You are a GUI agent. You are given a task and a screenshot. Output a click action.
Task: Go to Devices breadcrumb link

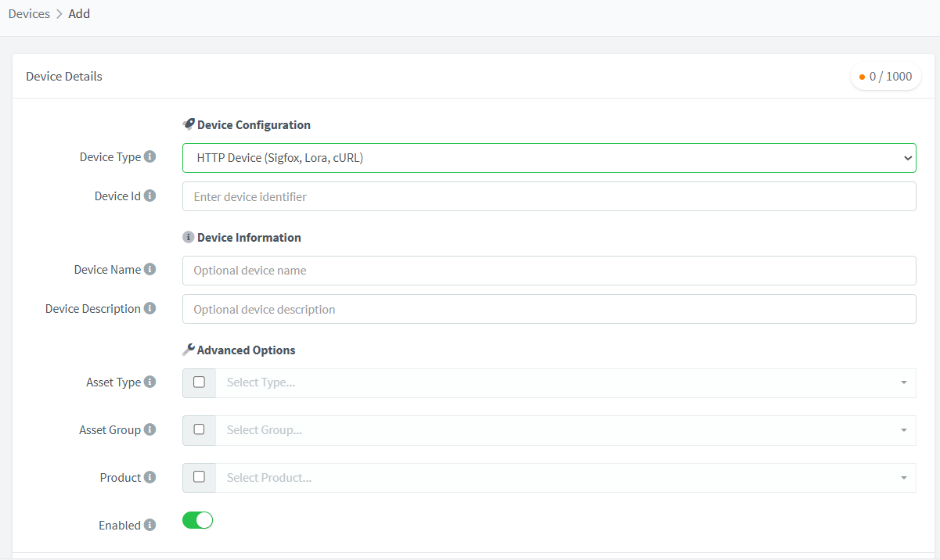click(29, 14)
